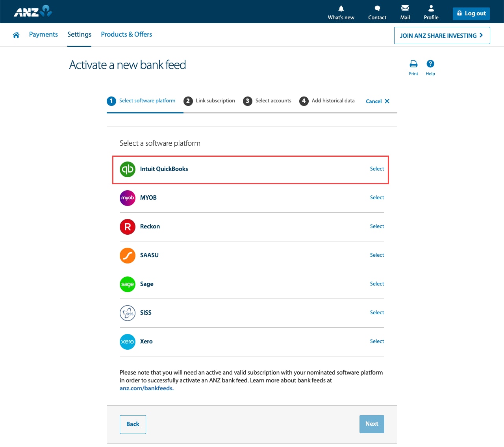The width and height of the screenshot is (504, 447).
Task: Click the Log out button
Action: pyautogui.click(x=471, y=13)
